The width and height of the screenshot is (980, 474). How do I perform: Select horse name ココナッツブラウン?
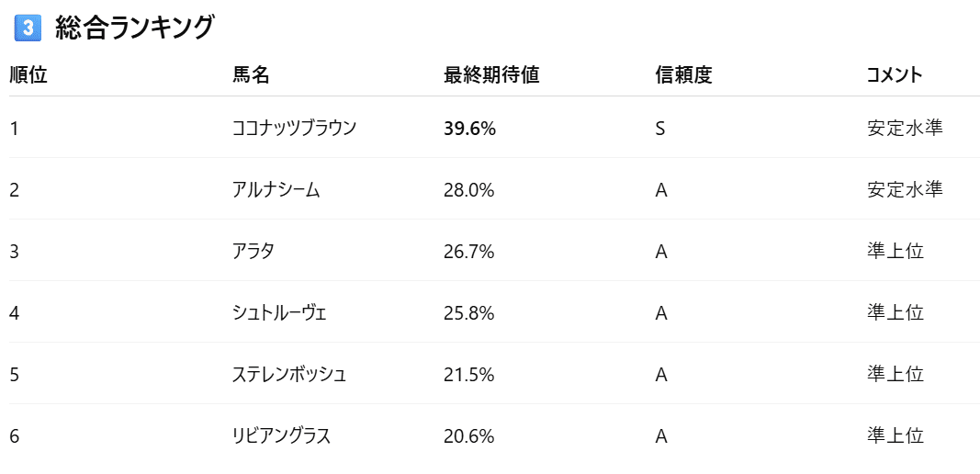pyautogui.click(x=294, y=129)
